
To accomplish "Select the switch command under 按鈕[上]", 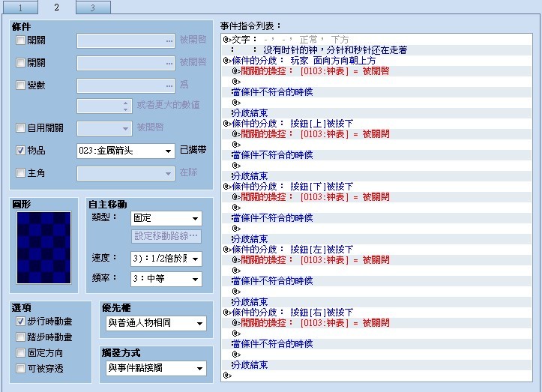I will [377, 133].
